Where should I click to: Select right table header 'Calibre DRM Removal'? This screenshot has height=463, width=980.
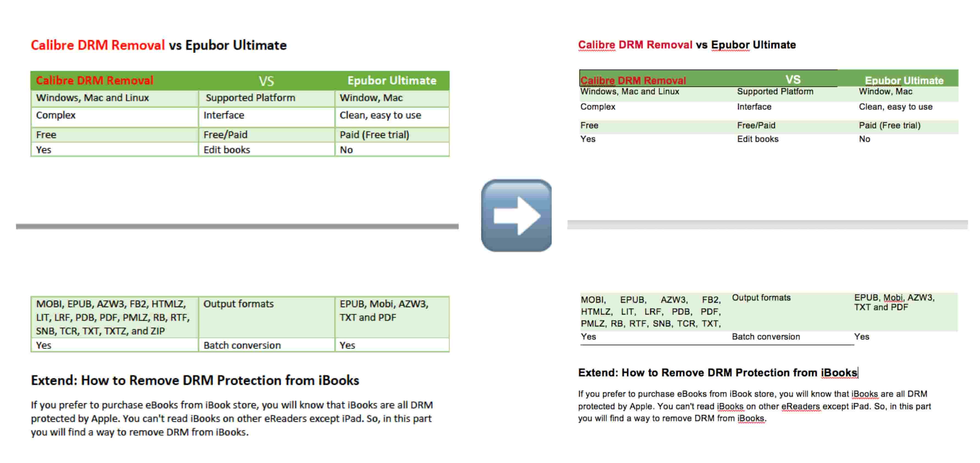click(633, 80)
